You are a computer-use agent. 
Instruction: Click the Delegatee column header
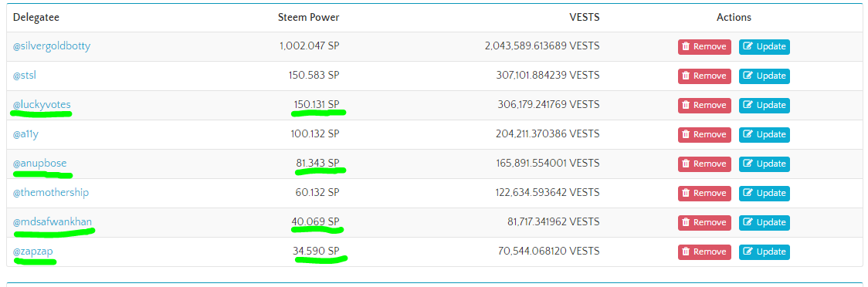pos(36,17)
